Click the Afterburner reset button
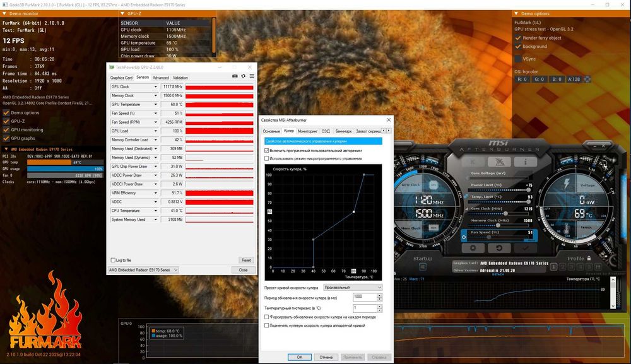631x364 pixels. coord(499,248)
